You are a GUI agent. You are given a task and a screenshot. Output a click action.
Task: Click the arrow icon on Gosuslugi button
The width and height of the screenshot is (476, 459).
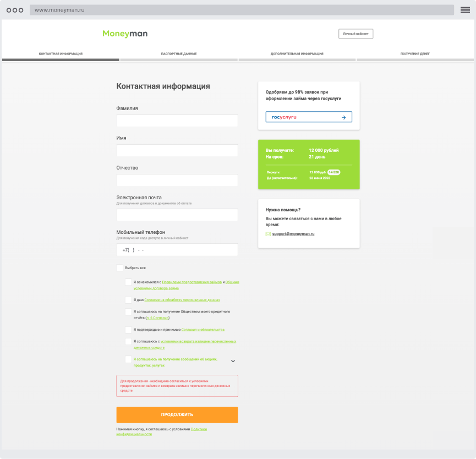click(x=343, y=117)
